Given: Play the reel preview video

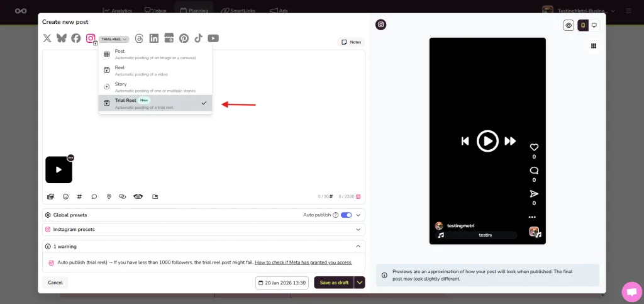Looking at the screenshot, I should (x=487, y=141).
